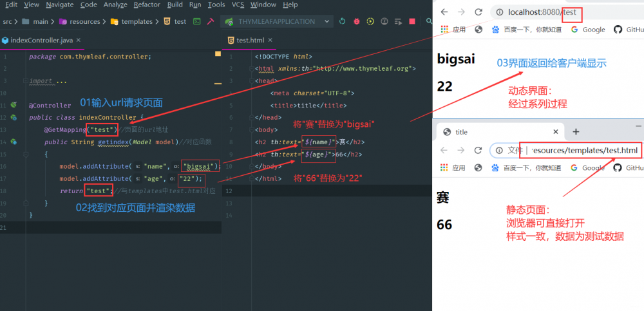Image resolution: width=644 pixels, height=311 pixels.
Task: Click the fold end marker on line 19
Action: pyautogui.click(x=26, y=203)
